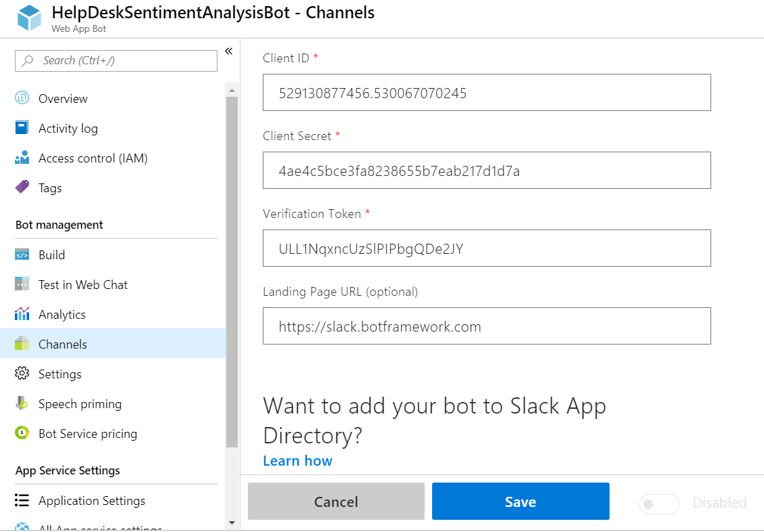Click the Build code icon

click(x=22, y=254)
